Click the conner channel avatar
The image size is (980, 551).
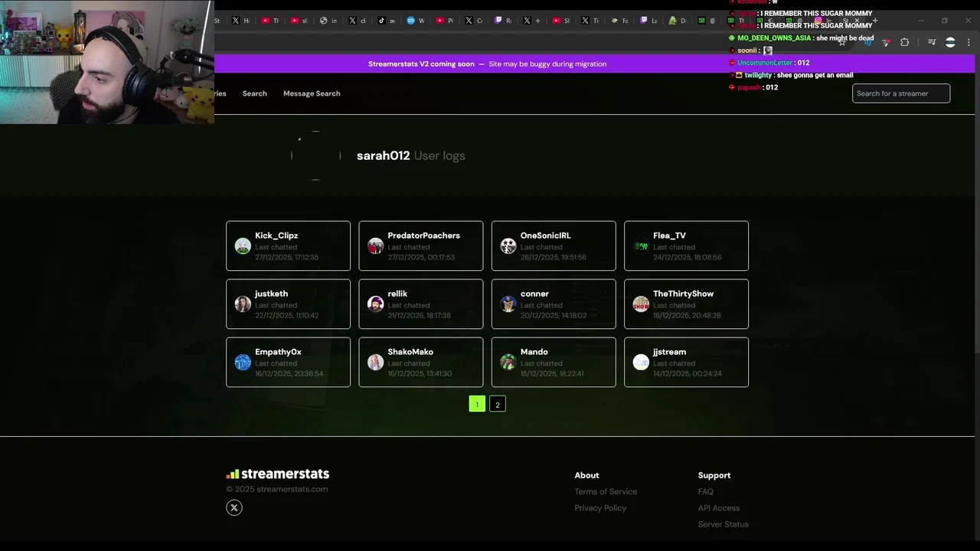tap(508, 304)
